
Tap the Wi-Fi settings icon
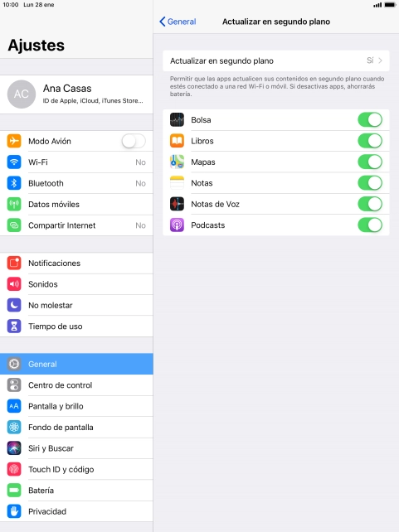(14, 162)
